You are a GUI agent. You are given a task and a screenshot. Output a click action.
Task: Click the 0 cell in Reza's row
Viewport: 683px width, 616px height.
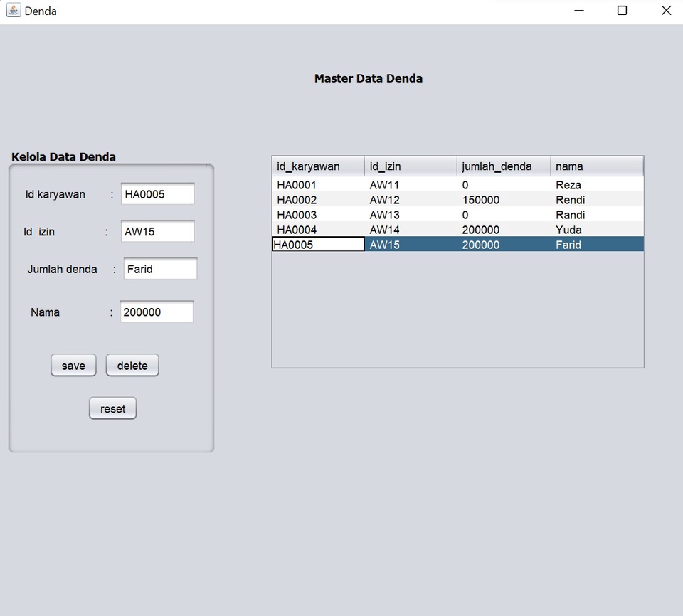[503, 185]
